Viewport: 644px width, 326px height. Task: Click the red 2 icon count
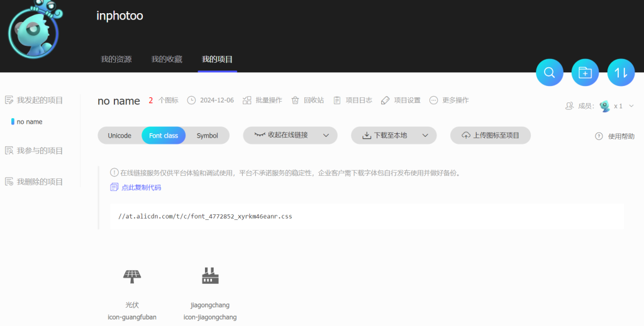pyautogui.click(x=151, y=101)
